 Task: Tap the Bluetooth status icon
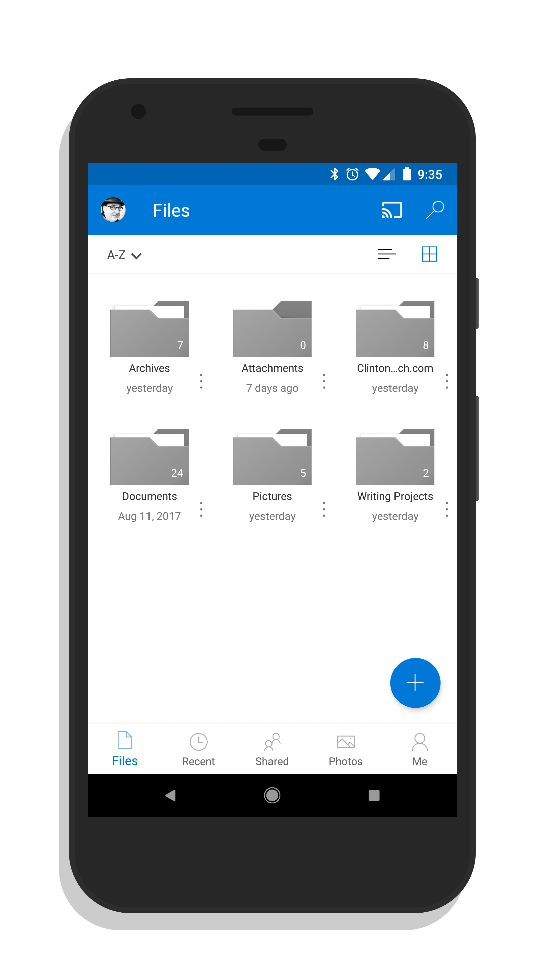coord(334,174)
